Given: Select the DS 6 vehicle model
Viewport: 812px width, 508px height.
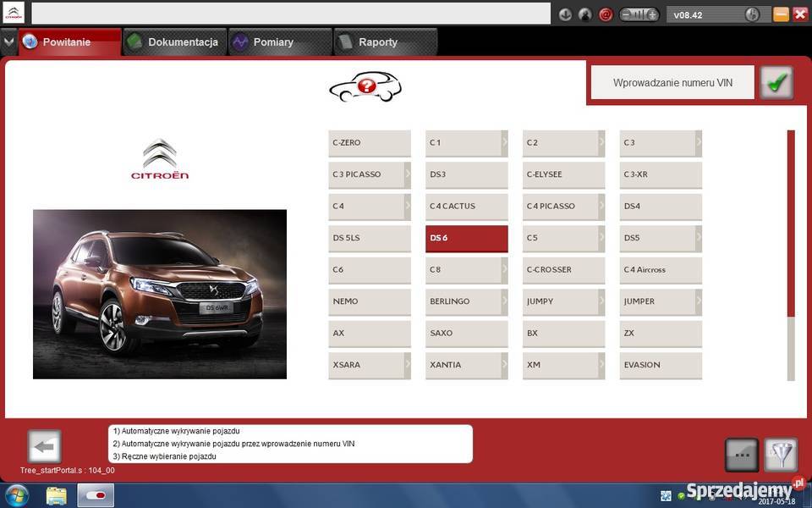Looking at the screenshot, I should (466, 238).
